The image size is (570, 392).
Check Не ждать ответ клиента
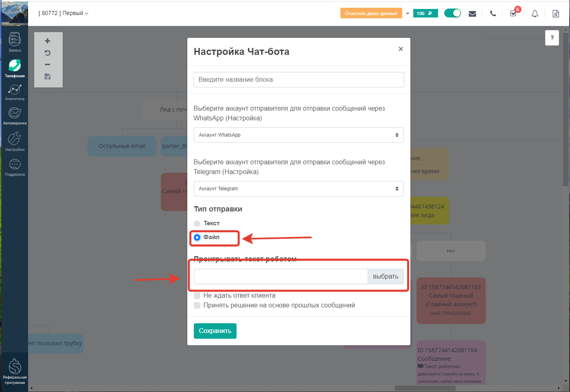tap(197, 296)
